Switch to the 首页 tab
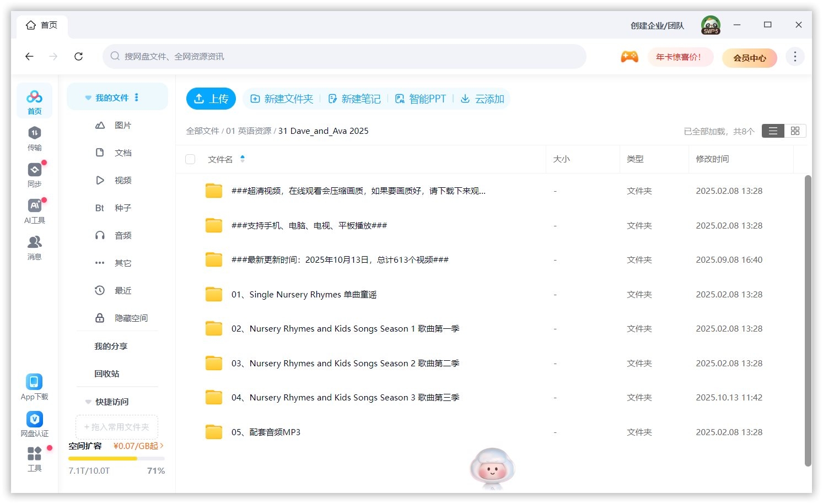The image size is (823, 504). tap(42, 25)
